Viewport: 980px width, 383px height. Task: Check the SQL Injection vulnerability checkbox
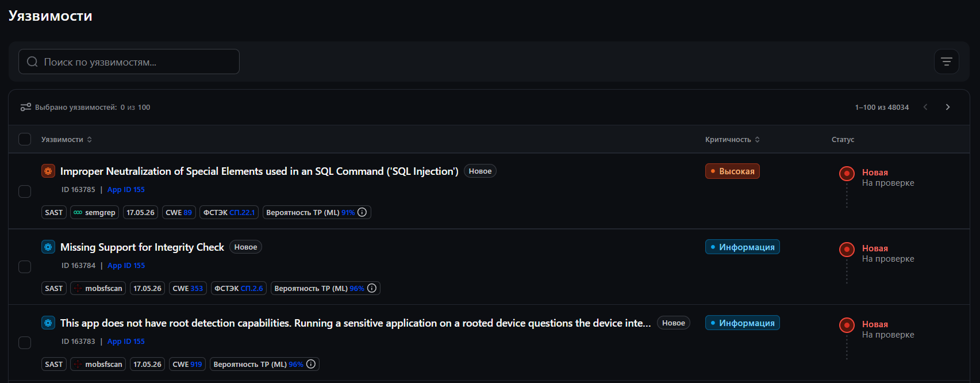tap(25, 191)
